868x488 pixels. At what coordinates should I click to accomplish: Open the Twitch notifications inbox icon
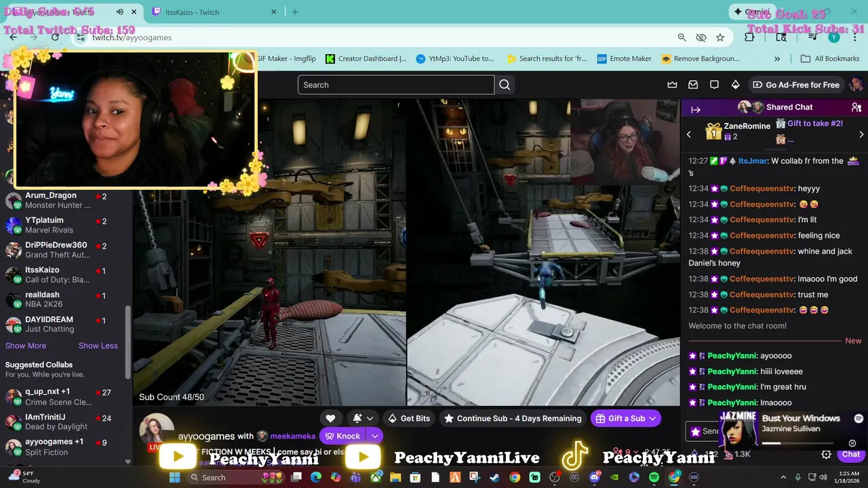coord(693,85)
